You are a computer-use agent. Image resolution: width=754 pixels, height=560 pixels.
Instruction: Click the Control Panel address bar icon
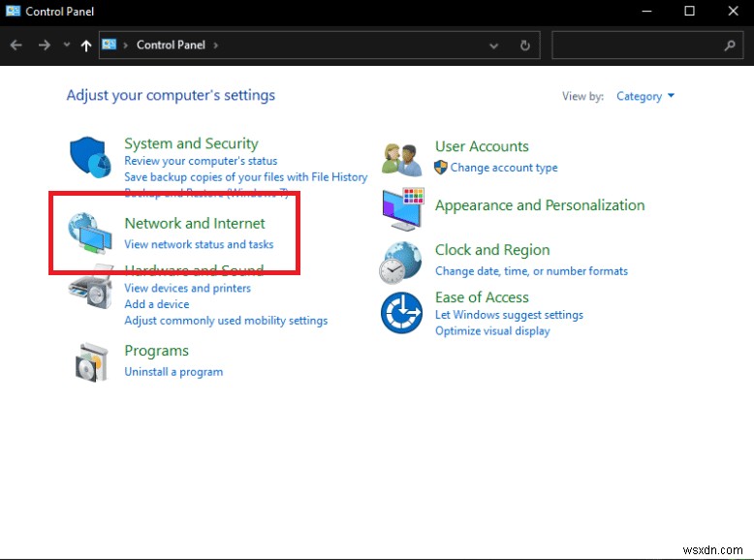110,45
